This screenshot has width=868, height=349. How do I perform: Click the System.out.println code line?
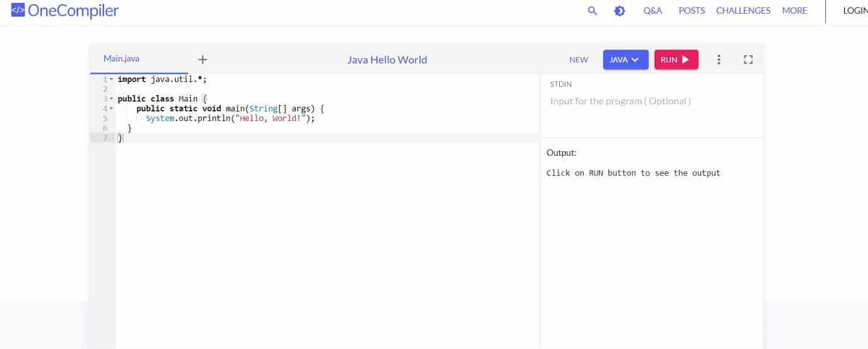231,118
